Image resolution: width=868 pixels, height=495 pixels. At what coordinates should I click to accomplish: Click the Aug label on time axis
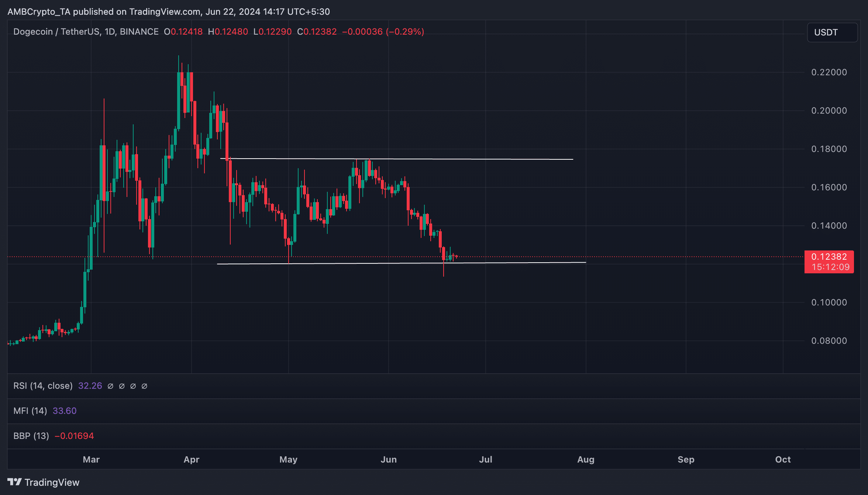[586, 460]
